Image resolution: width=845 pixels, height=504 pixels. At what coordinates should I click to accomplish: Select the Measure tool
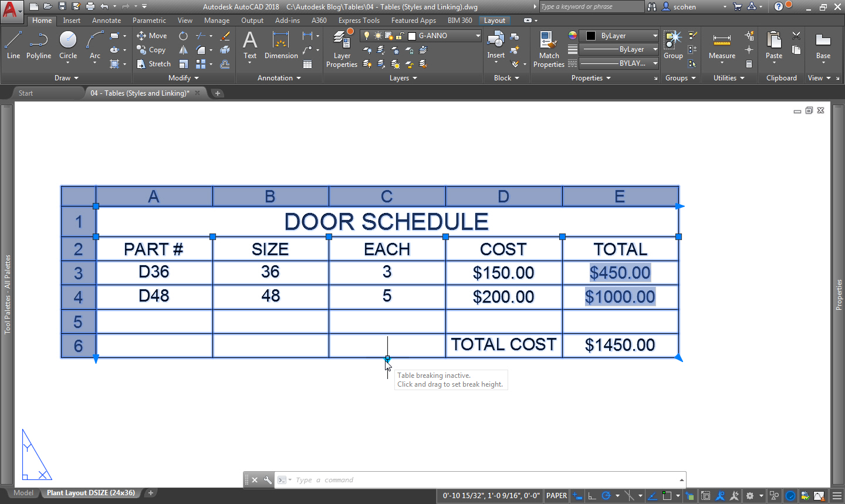[721, 47]
